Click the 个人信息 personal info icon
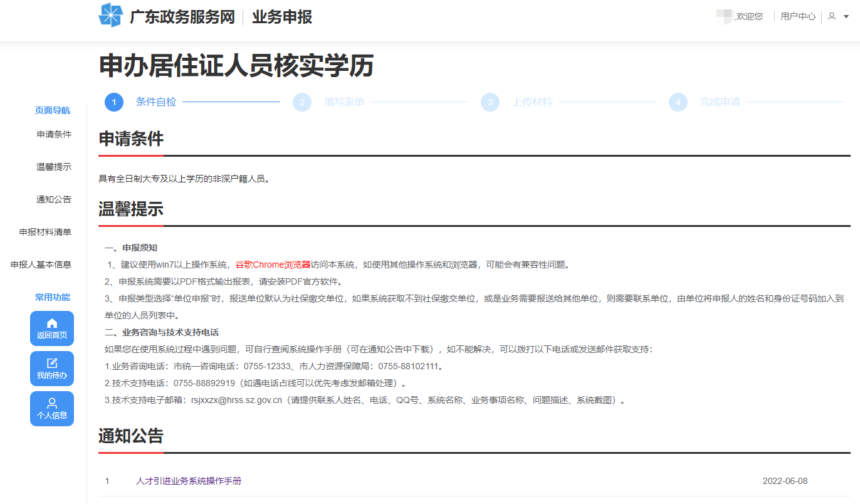The image size is (860, 504). pyautogui.click(x=52, y=408)
